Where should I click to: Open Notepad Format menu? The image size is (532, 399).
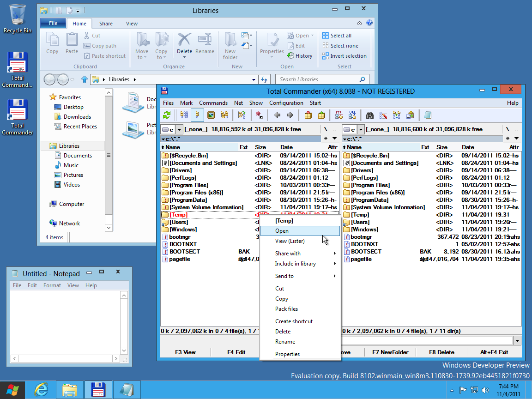coord(52,285)
